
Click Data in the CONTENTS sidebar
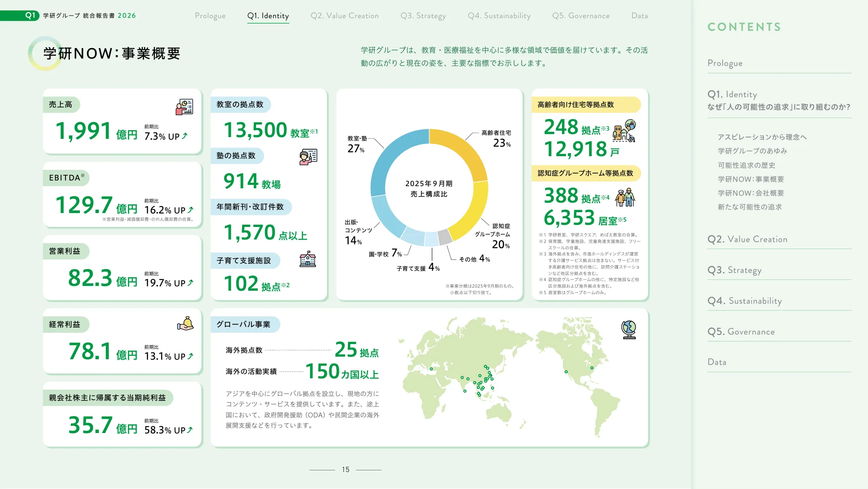717,362
